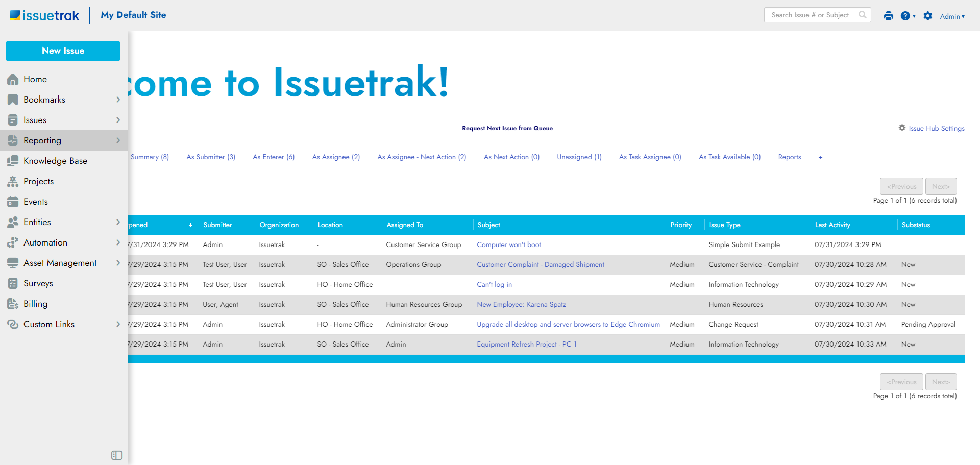Open the Admin user dropdown

tap(952, 16)
